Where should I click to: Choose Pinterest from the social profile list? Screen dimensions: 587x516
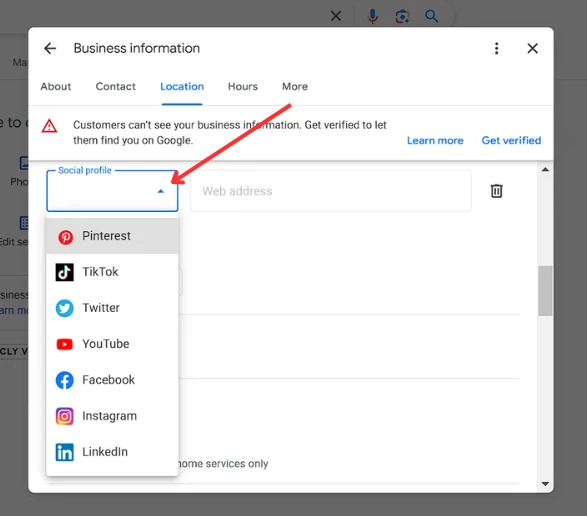(x=112, y=236)
